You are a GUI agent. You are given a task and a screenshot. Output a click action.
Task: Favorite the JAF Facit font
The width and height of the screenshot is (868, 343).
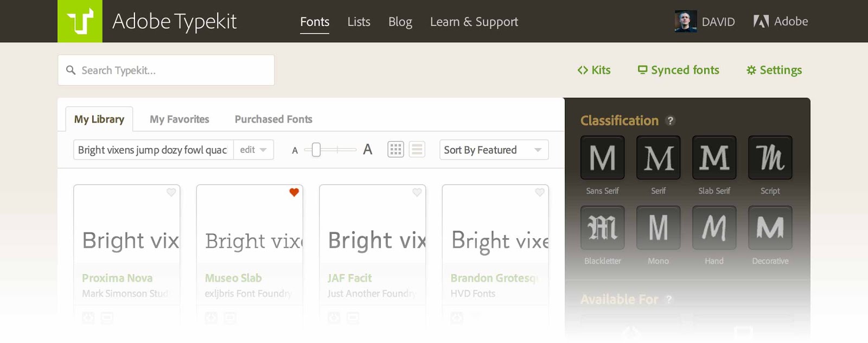pyautogui.click(x=417, y=192)
